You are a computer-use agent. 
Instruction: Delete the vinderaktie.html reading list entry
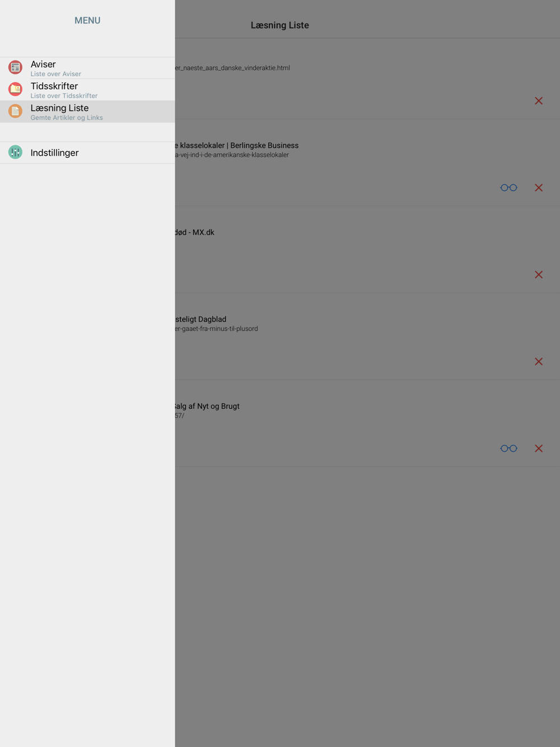[x=539, y=101]
